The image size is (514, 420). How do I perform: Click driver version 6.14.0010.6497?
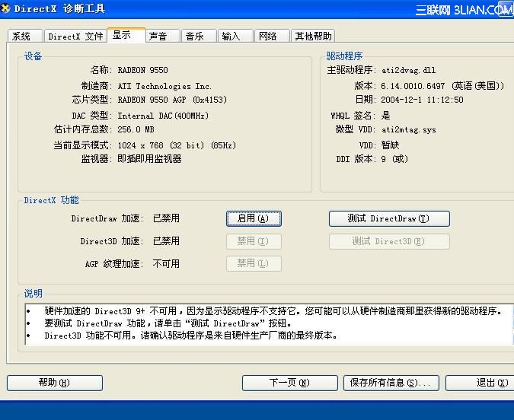[413, 86]
